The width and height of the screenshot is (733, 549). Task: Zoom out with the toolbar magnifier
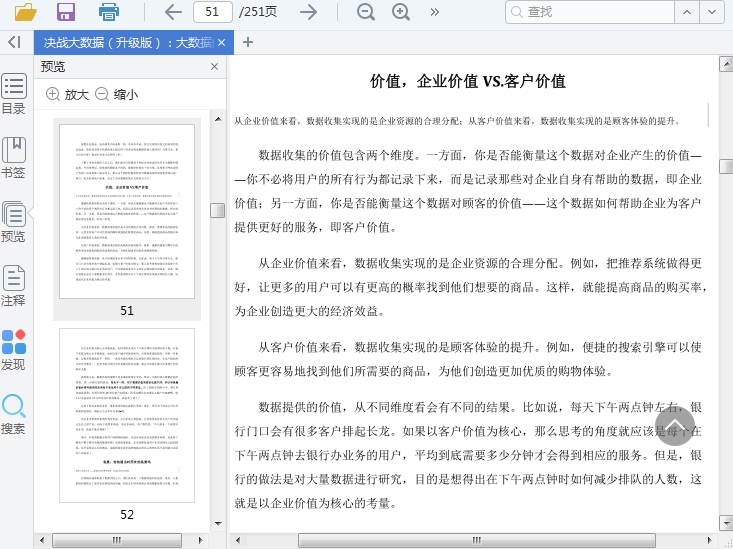[366, 12]
